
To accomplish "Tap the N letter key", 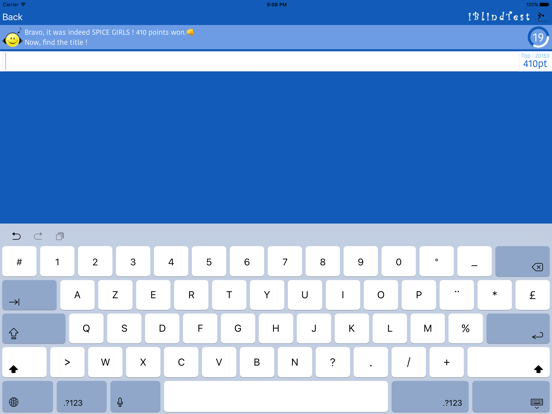I will tap(295, 362).
